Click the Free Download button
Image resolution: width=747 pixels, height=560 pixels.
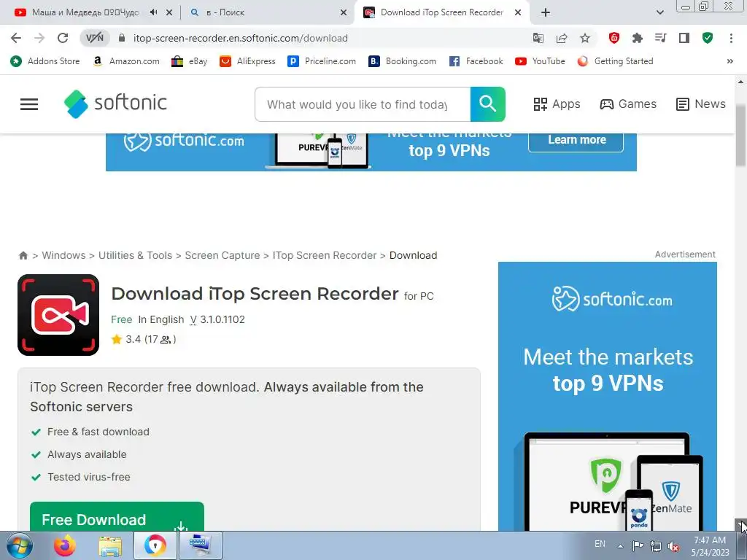pos(117,517)
